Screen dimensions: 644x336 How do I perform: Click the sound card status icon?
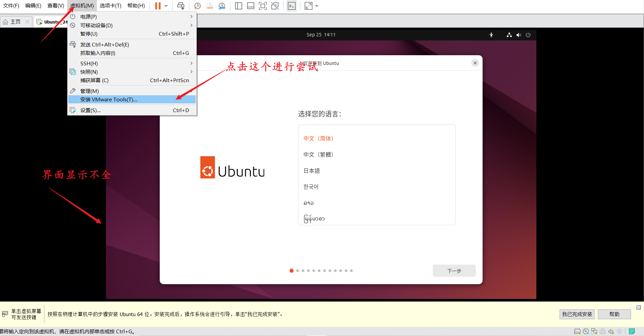pos(611,331)
